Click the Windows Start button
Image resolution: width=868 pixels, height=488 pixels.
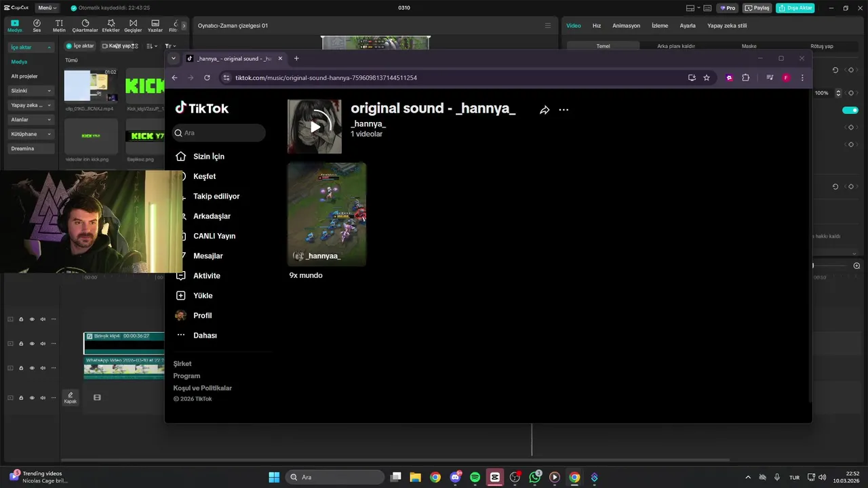coord(274,477)
